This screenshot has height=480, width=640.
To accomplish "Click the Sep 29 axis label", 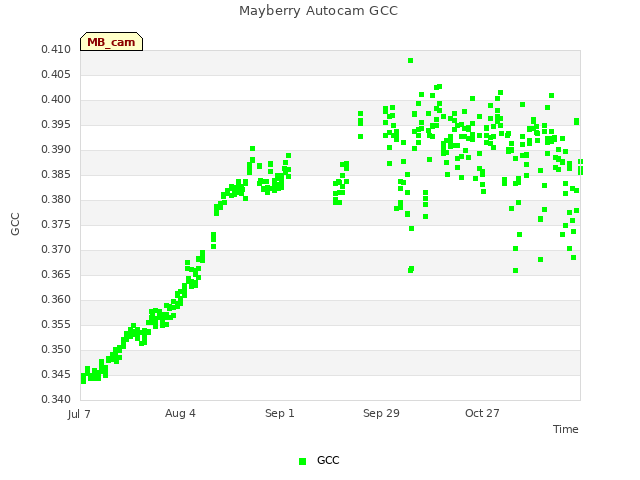I will (381, 413).
